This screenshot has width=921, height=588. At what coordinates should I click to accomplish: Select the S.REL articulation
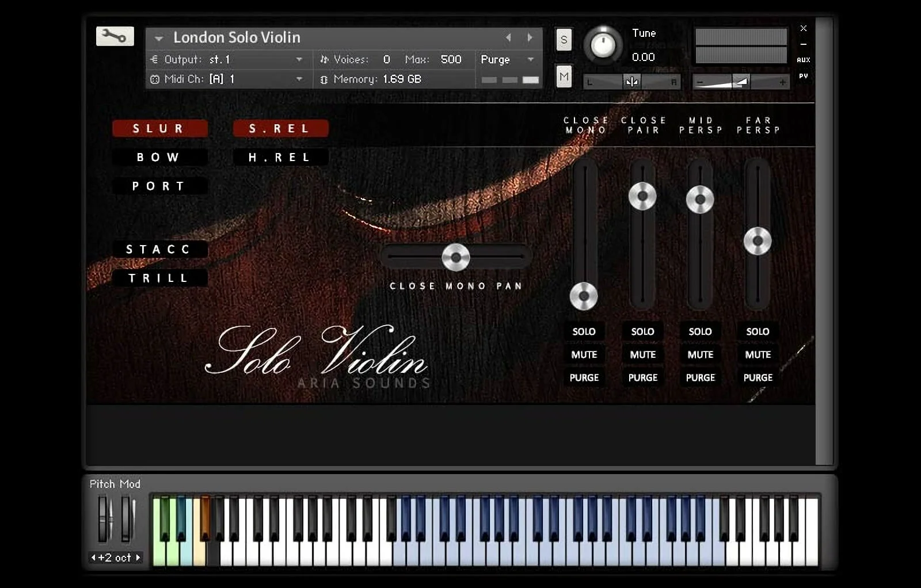point(280,128)
